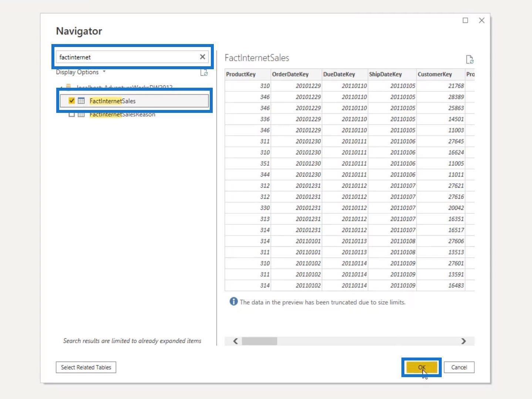Click CustomerKey cell 27621

tap(441, 185)
